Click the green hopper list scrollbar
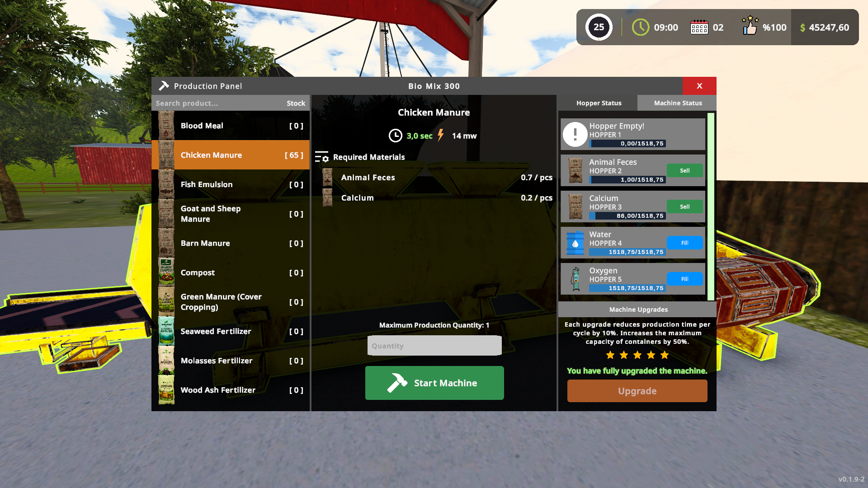Viewport: 868px width, 488px height. 711,206
